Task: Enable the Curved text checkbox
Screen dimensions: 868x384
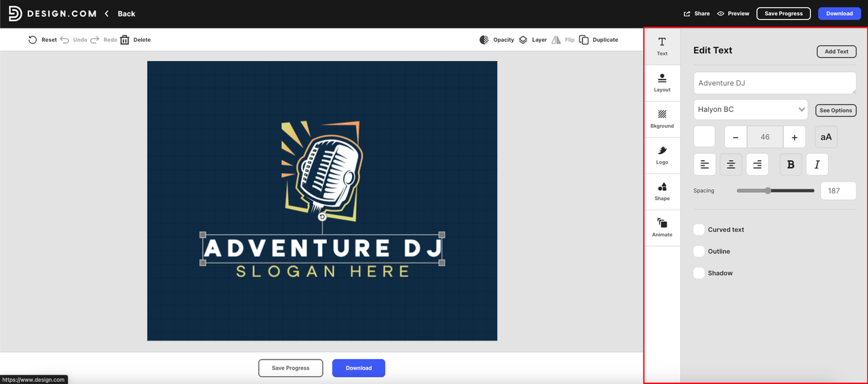Action: tap(699, 230)
